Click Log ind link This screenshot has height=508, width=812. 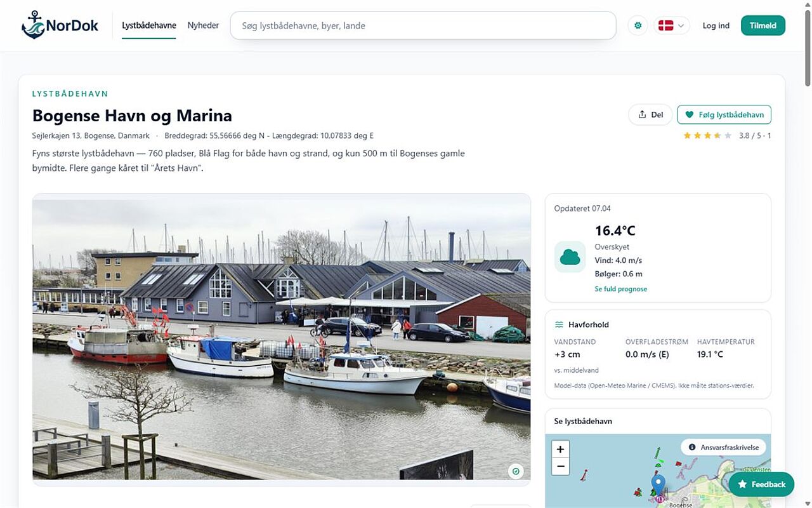716,25
